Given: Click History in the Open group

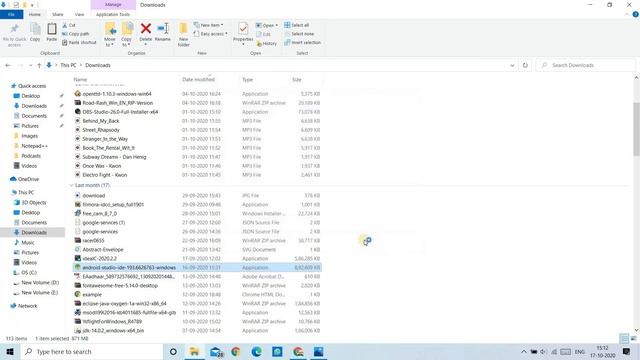Looking at the screenshot, I should coord(267,43).
